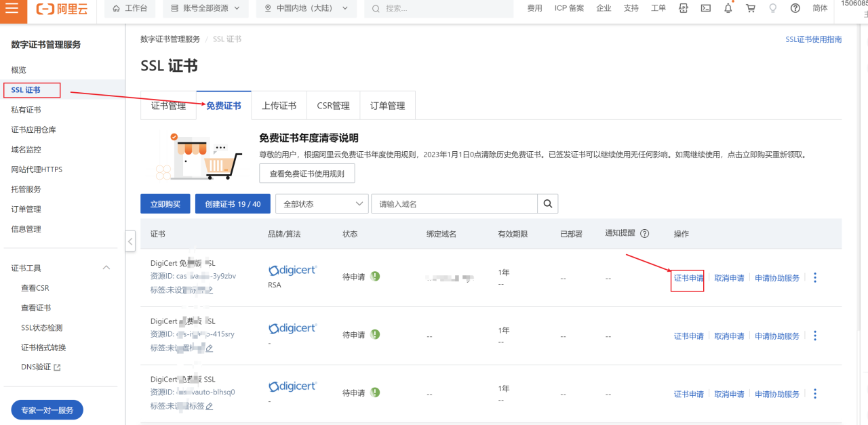Image resolution: width=868 pixels, height=425 pixels.
Task: Click the code icon beside 工单
Action: click(x=683, y=8)
